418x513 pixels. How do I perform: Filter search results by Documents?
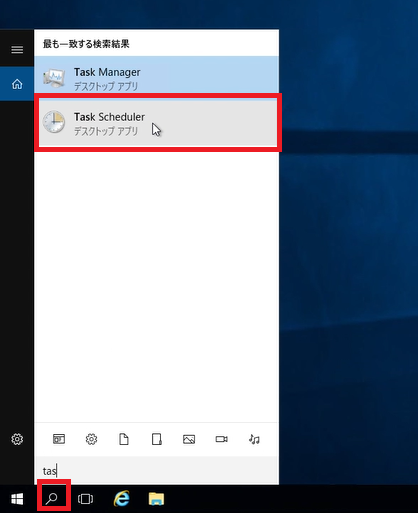[124, 439]
